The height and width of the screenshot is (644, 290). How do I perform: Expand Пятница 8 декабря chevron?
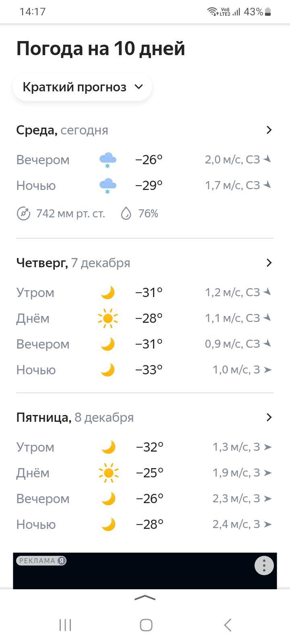pos(269,417)
